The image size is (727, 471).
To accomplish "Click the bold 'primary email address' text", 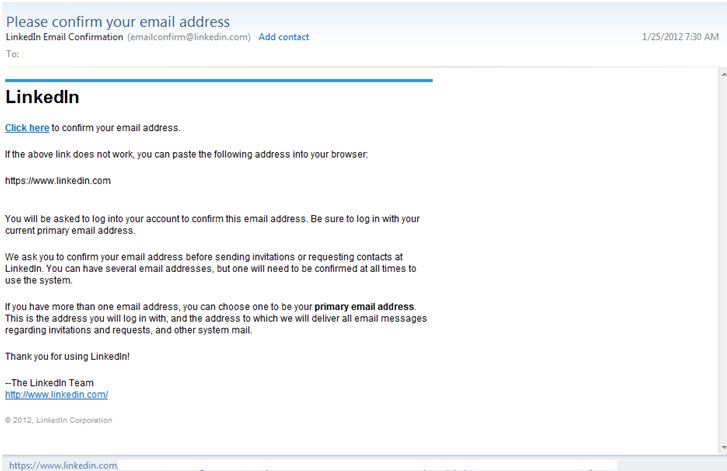I will pyautogui.click(x=364, y=306).
